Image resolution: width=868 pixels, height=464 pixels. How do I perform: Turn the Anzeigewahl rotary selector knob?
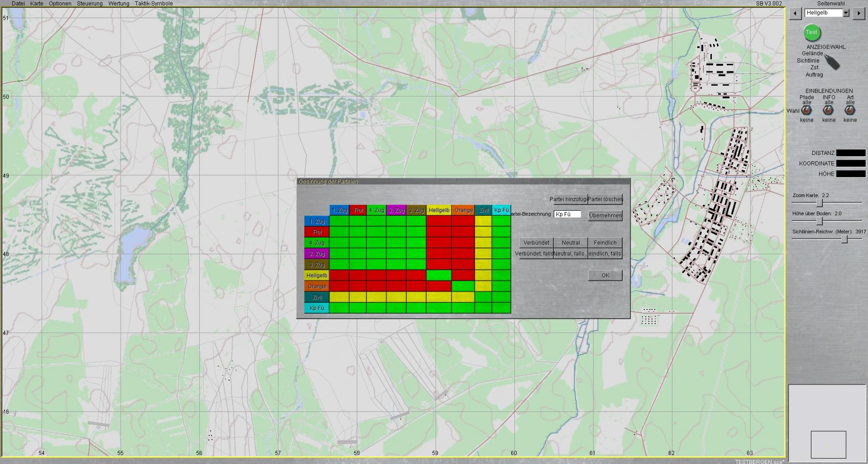click(832, 63)
